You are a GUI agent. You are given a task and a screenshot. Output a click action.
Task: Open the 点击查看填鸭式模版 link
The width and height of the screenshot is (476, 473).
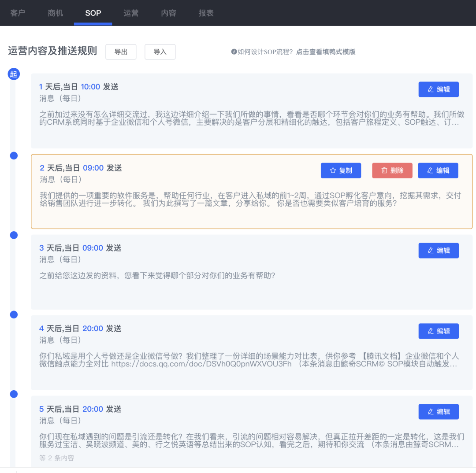[326, 52]
